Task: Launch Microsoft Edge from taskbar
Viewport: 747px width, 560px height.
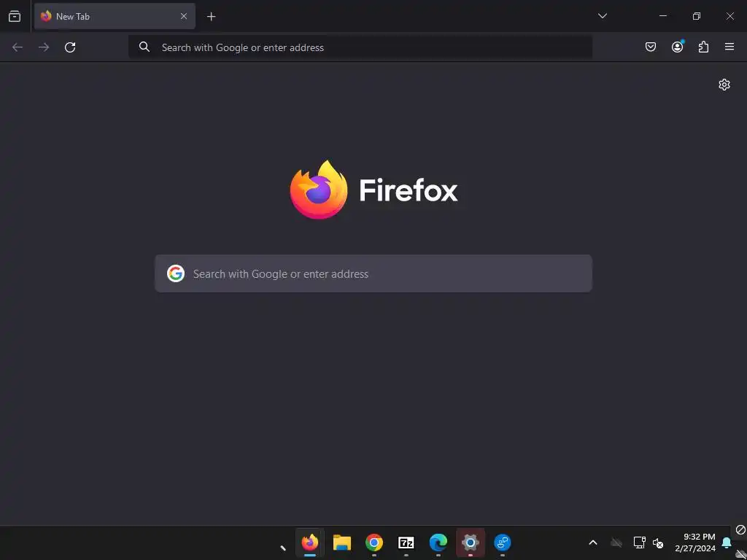Action: 438,542
